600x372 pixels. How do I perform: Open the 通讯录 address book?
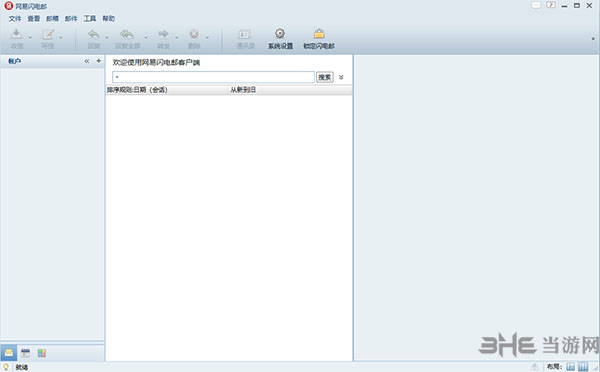pos(245,38)
